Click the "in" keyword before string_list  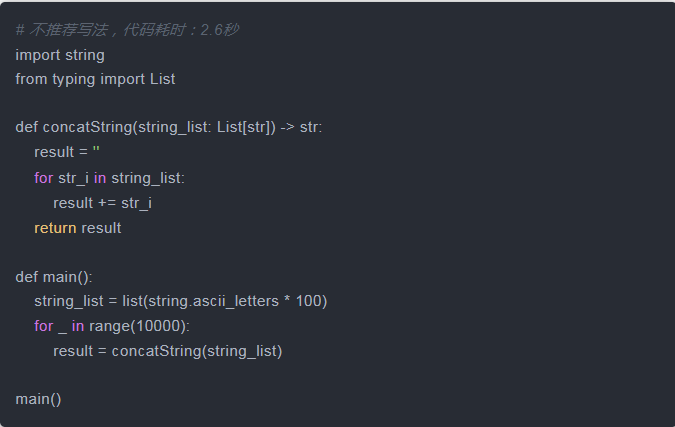click(x=100, y=177)
